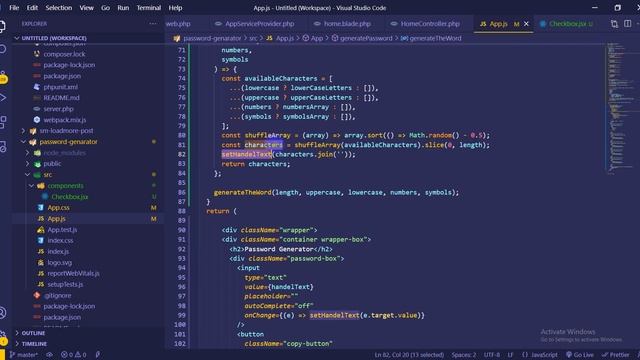This screenshot has height=360, width=640.
Task: Open the File menu
Action: point(14,8)
